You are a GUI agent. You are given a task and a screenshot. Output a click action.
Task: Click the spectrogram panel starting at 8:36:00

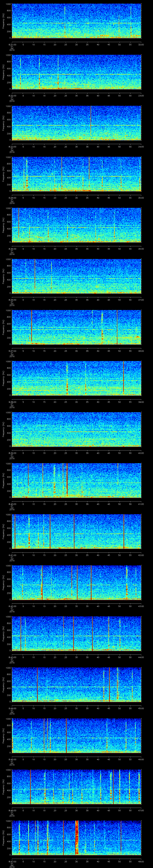tap(76, 276)
